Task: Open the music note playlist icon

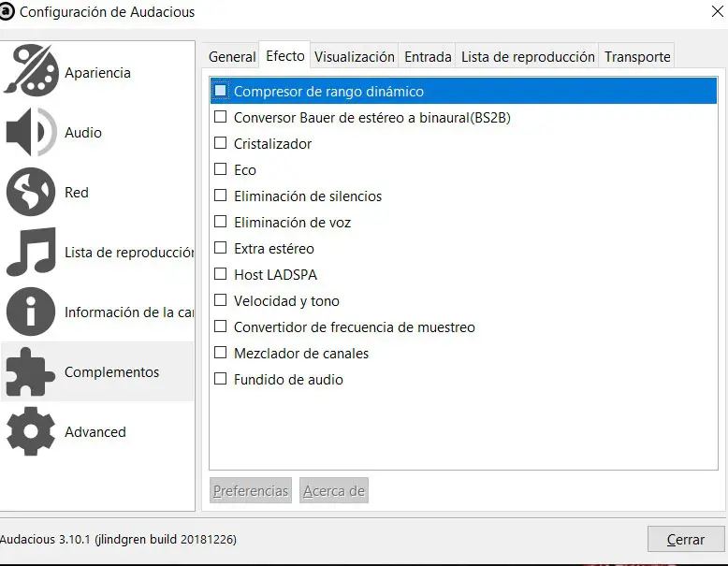Action: click(x=31, y=252)
